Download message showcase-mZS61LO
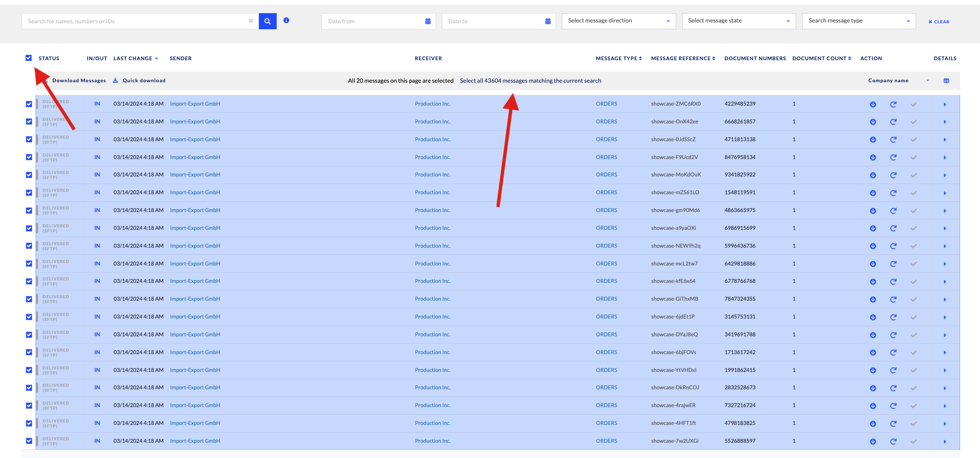 [873, 193]
